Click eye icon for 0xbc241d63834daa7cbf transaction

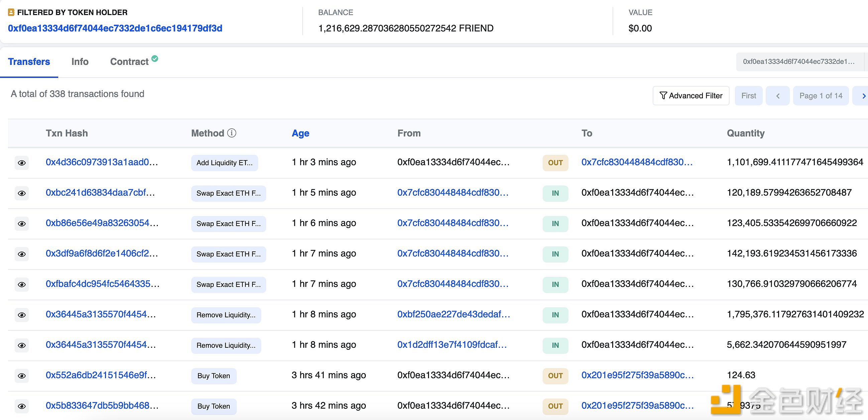coord(21,193)
